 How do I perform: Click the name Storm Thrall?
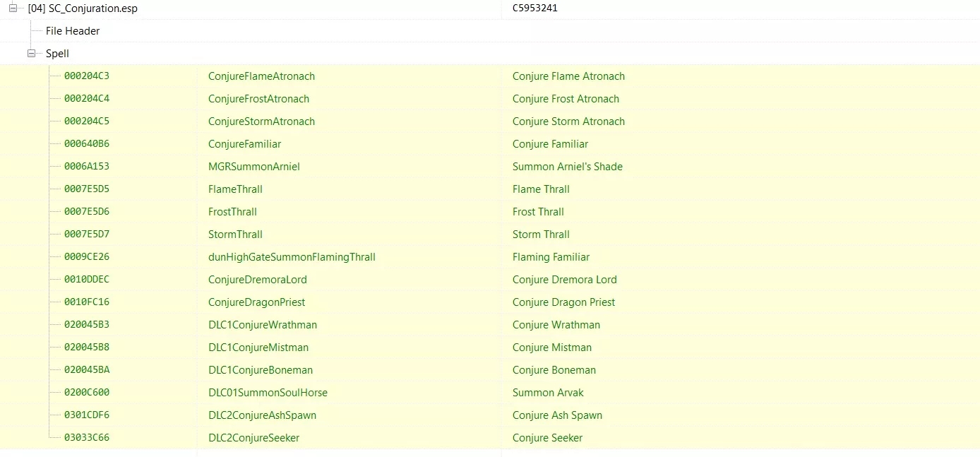(541, 235)
